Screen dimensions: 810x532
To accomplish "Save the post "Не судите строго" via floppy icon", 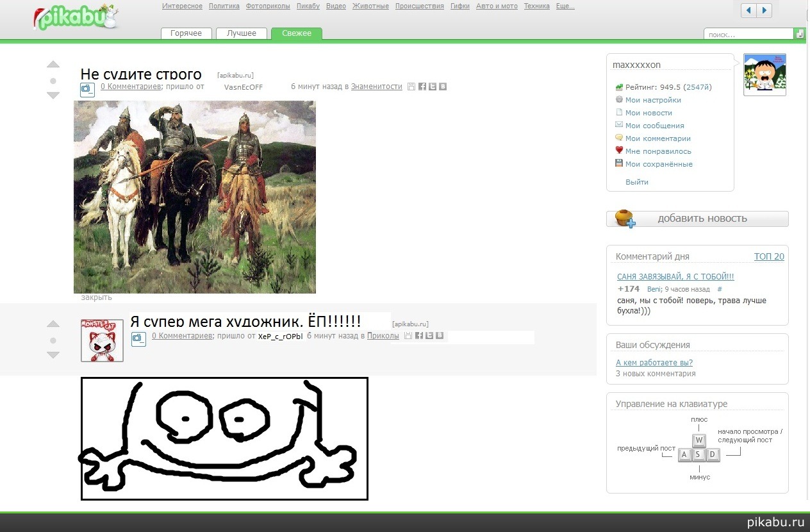I will (x=411, y=87).
